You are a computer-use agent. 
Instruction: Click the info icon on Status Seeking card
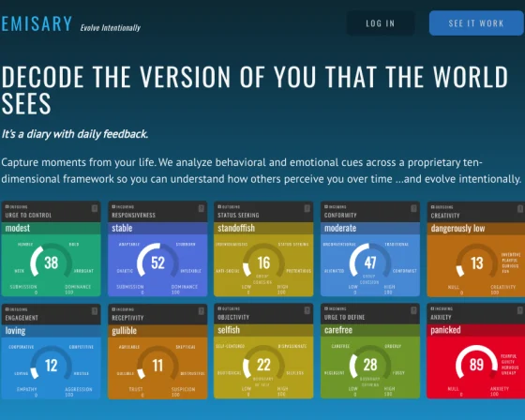pyautogui.click(x=307, y=209)
